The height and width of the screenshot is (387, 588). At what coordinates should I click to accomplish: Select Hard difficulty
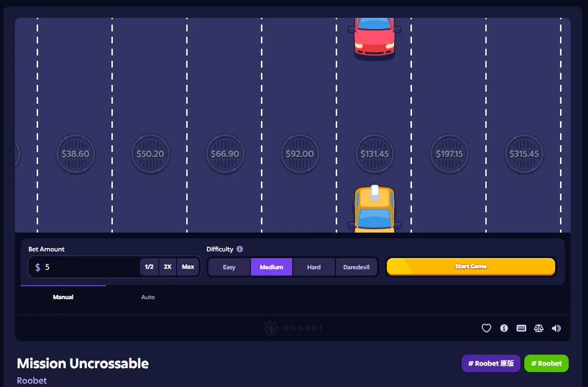click(314, 267)
